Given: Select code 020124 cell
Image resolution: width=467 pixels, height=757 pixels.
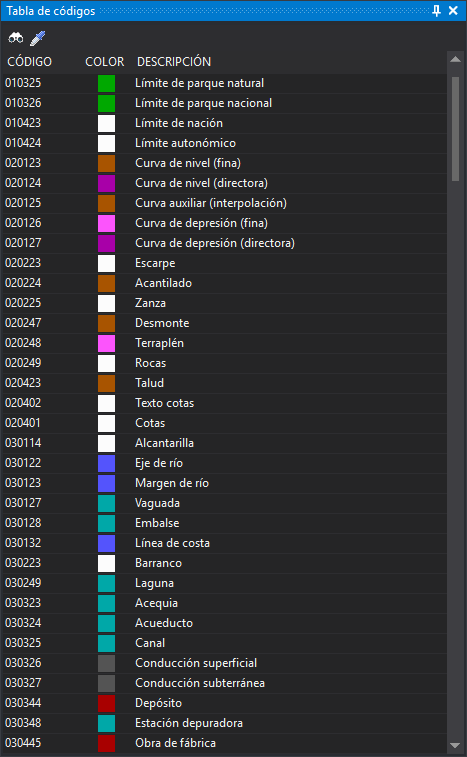Looking at the screenshot, I should click(23, 183).
